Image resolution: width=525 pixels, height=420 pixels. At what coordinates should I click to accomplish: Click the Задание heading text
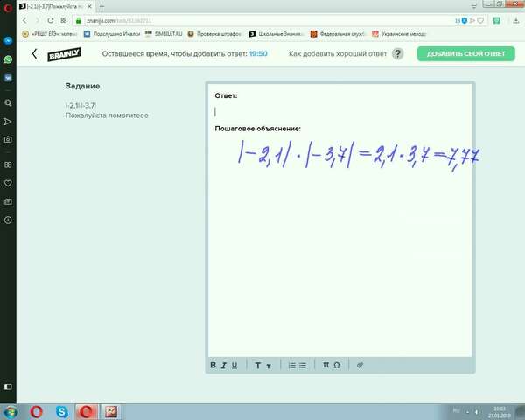pos(83,86)
